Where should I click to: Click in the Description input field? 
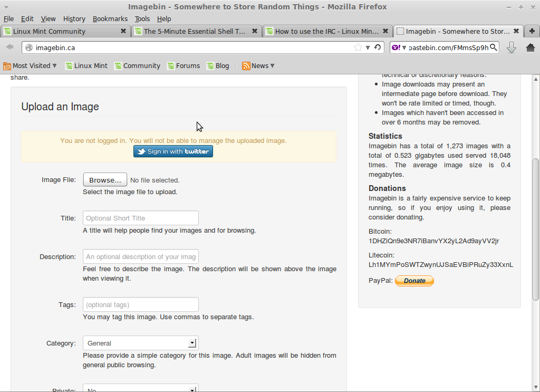pos(140,256)
